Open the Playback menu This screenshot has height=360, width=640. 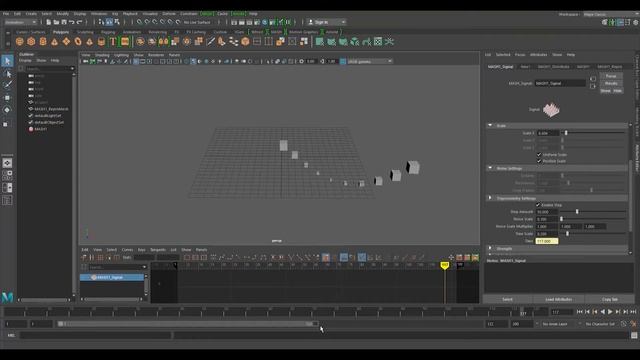130,13
